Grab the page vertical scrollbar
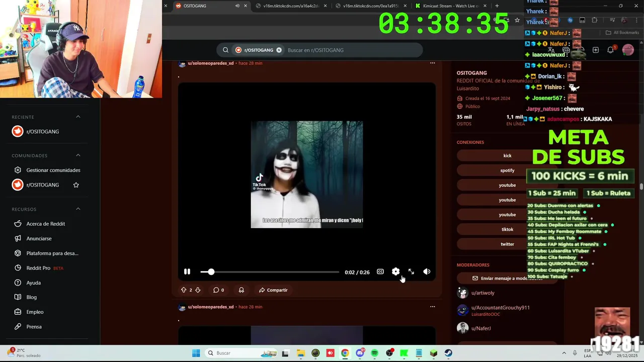 pyautogui.click(x=641, y=187)
